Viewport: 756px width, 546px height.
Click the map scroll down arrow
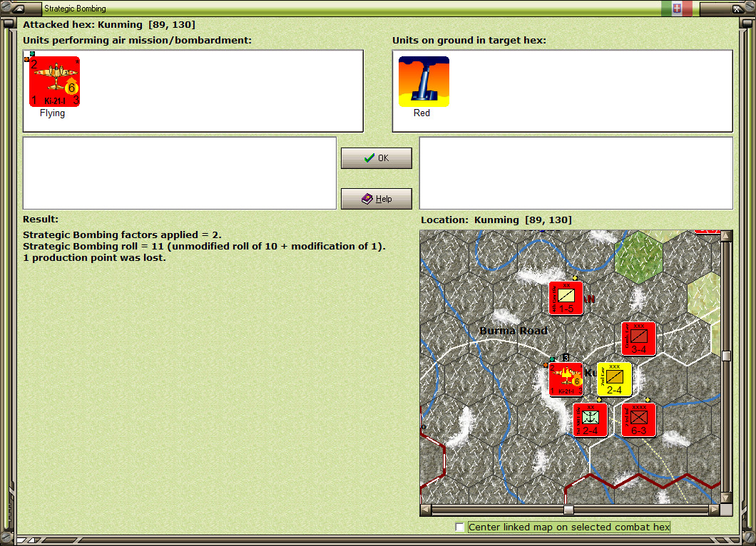(726, 498)
